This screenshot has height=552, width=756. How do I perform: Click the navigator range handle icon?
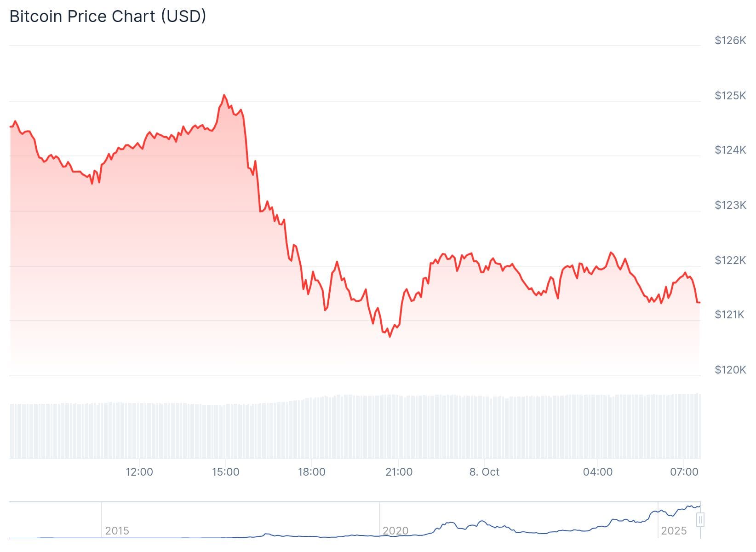point(700,520)
